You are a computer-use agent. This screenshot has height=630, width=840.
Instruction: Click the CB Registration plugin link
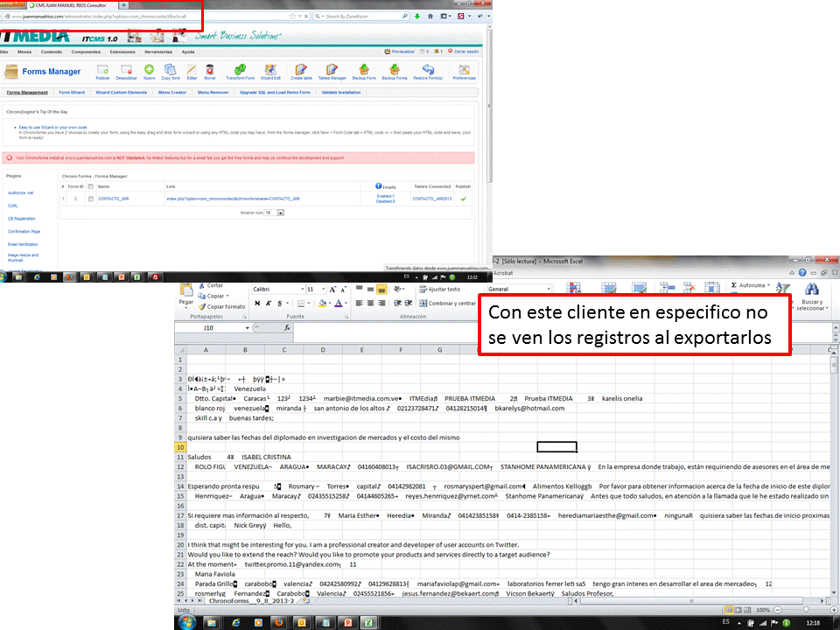click(x=21, y=219)
